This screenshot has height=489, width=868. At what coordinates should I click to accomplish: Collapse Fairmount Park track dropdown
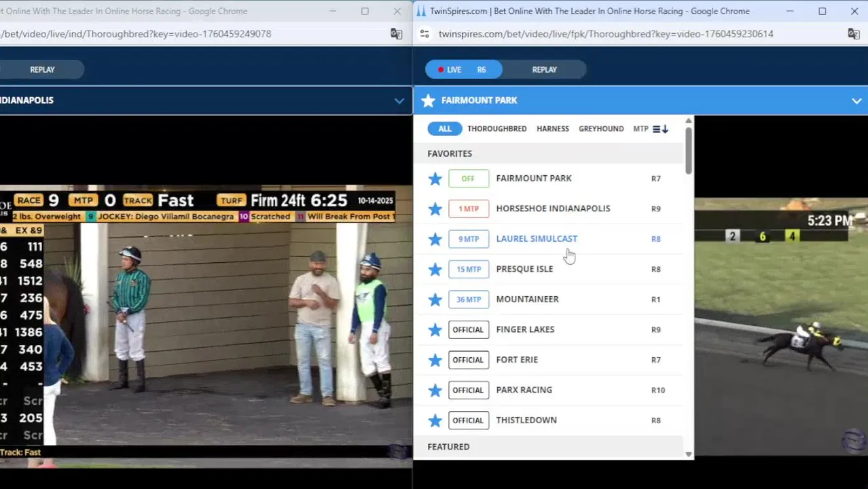tap(856, 101)
